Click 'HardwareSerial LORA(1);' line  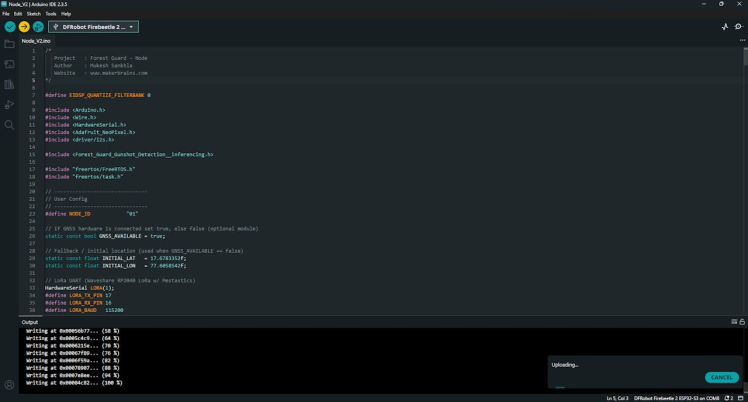click(80, 288)
